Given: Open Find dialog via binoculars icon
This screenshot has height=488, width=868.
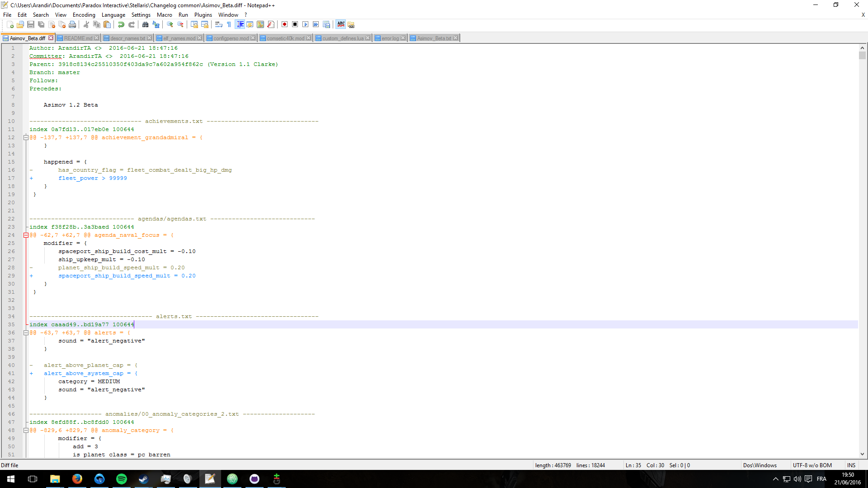Looking at the screenshot, I should click(145, 24).
